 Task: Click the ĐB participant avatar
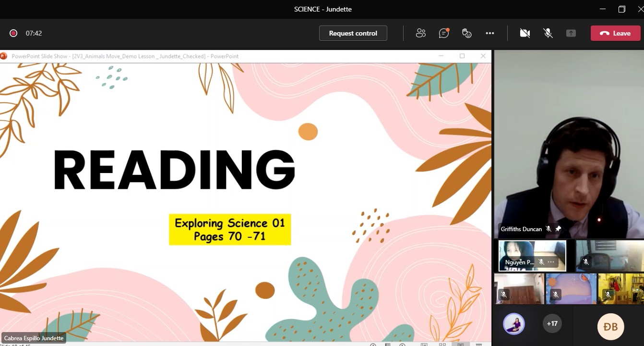(x=610, y=327)
